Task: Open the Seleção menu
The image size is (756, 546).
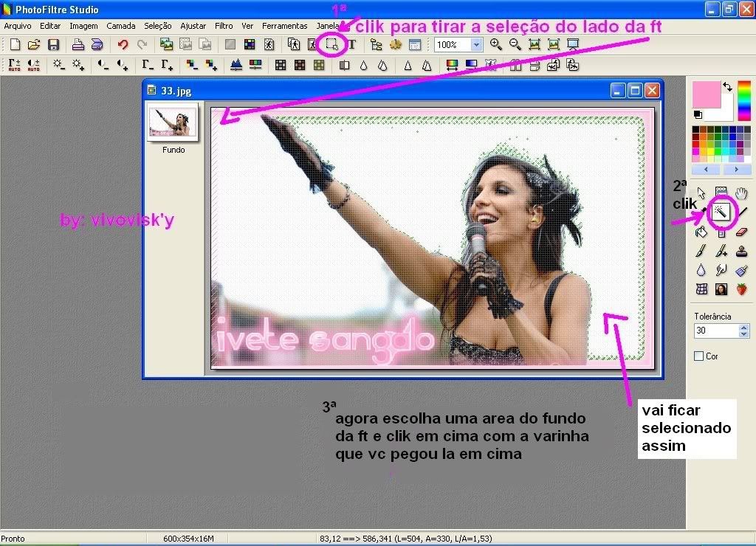Action: coord(158,26)
